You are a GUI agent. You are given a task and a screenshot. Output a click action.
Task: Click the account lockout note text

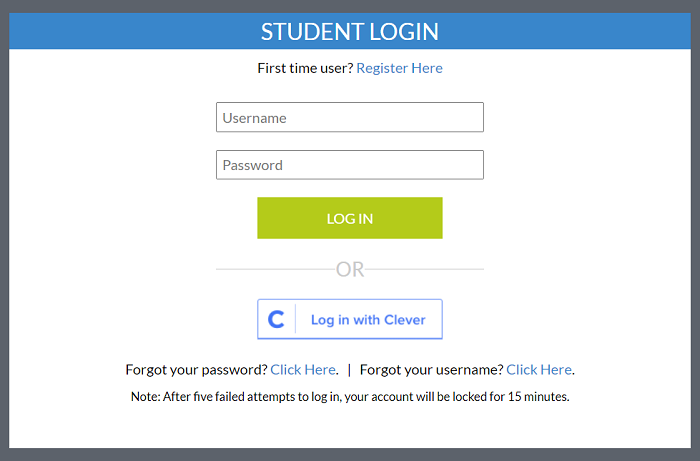(350, 397)
